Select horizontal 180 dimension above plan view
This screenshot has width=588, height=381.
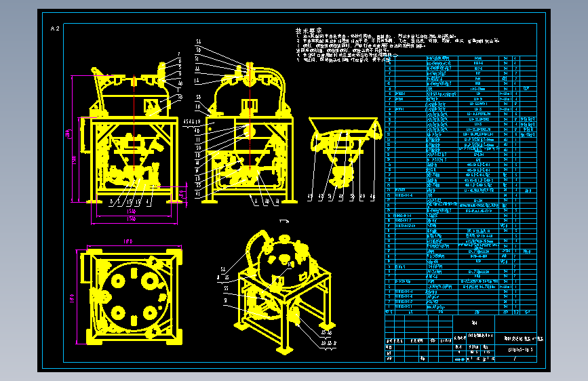[128, 241]
